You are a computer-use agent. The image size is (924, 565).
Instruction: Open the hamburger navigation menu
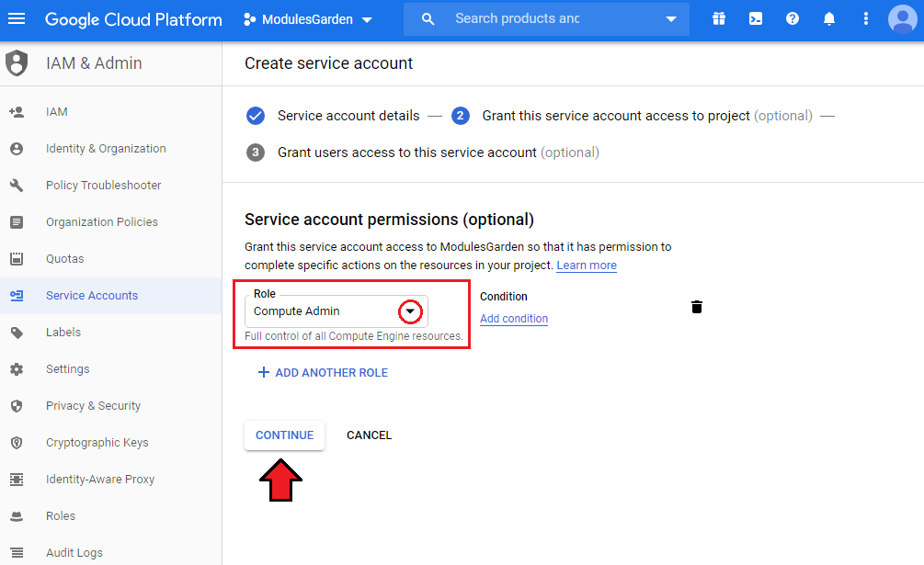[x=17, y=18]
